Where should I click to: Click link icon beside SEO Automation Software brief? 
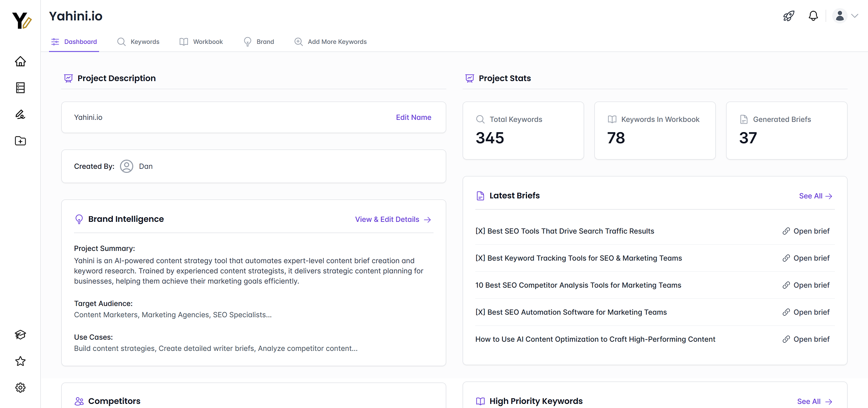(x=786, y=312)
